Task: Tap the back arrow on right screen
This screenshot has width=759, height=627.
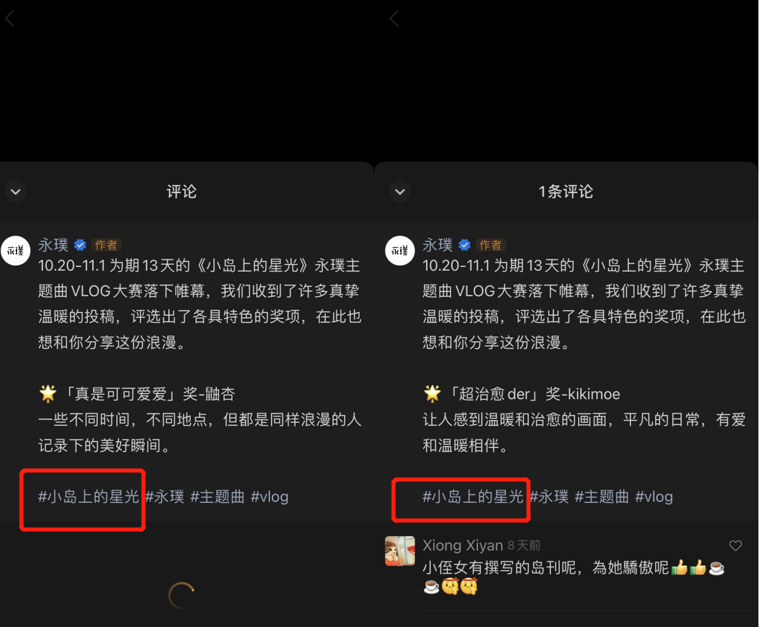Action: [395, 19]
